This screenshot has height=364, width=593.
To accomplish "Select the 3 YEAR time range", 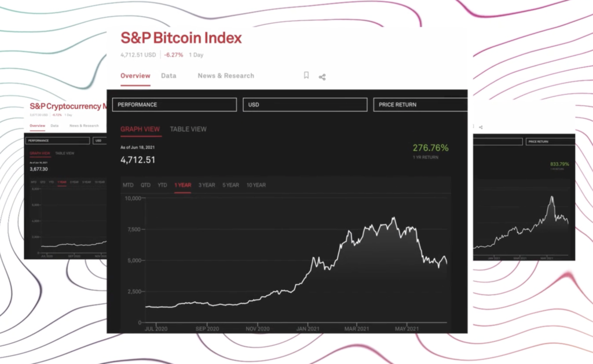I will [206, 185].
